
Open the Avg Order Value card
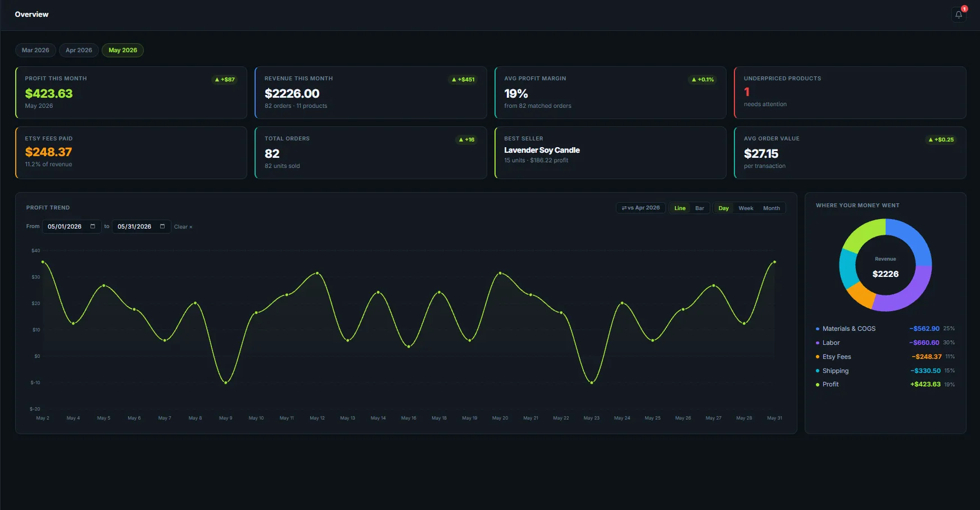(x=850, y=153)
